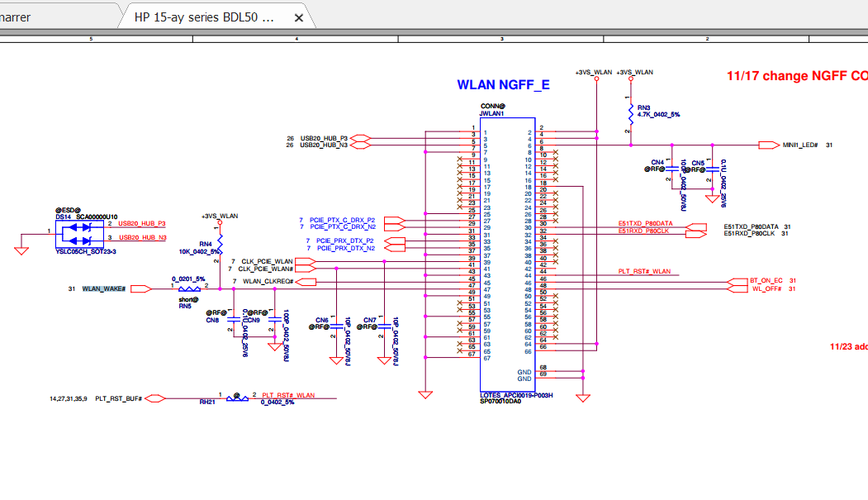
Task: Click the PLT_RST_BUF# port symbol
Action: click(x=155, y=398)
